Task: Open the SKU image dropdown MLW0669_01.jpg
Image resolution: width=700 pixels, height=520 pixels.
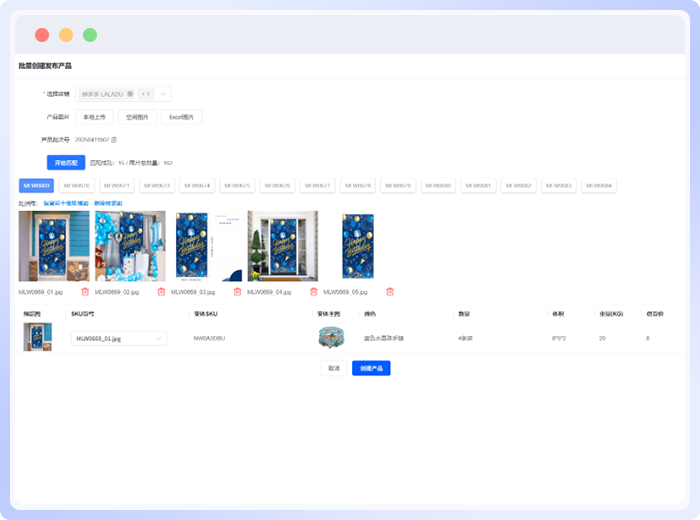Action: [119, 339]
